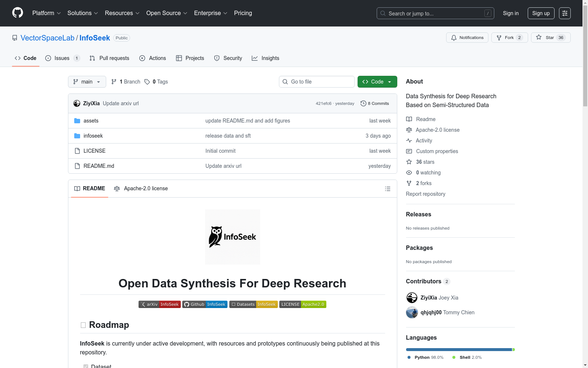Open the Insights tab

click(x=266, y=58)
